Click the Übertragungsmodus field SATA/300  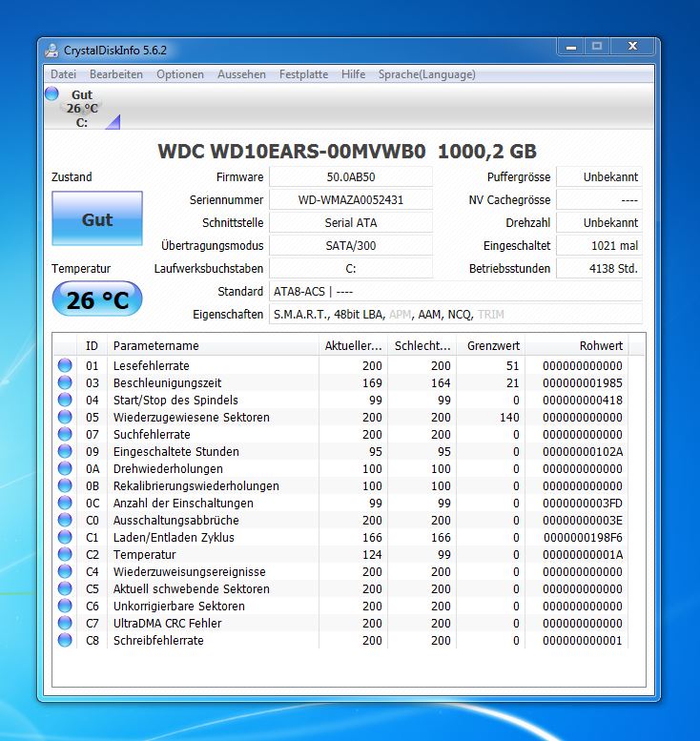[x=351, y=245]
